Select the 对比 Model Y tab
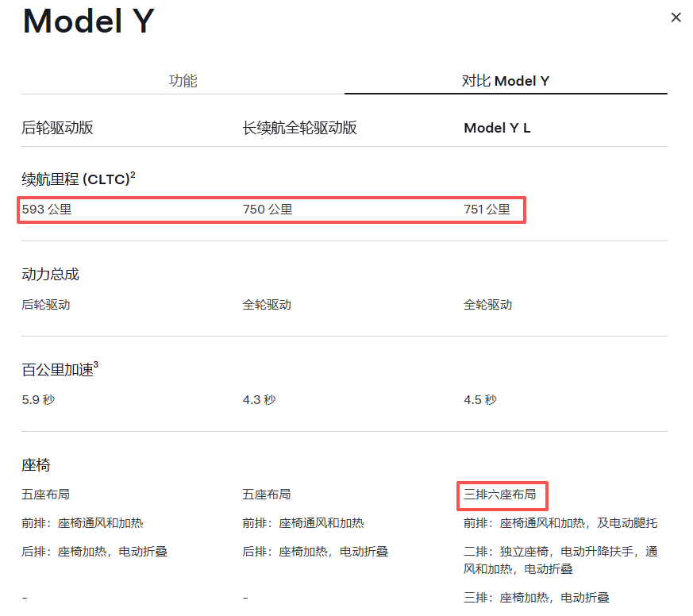This screenshot has height=616, width=693. click(506, 81)
